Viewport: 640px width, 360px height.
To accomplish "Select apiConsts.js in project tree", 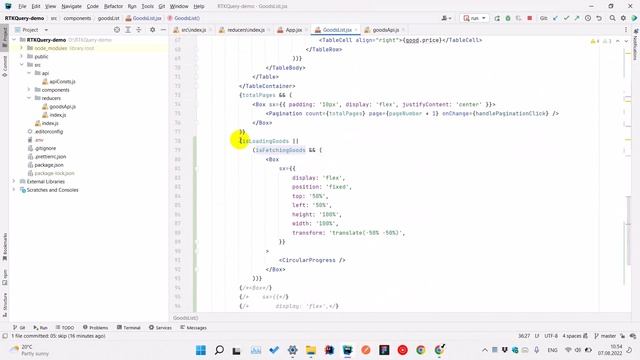I will pos(62,82).
